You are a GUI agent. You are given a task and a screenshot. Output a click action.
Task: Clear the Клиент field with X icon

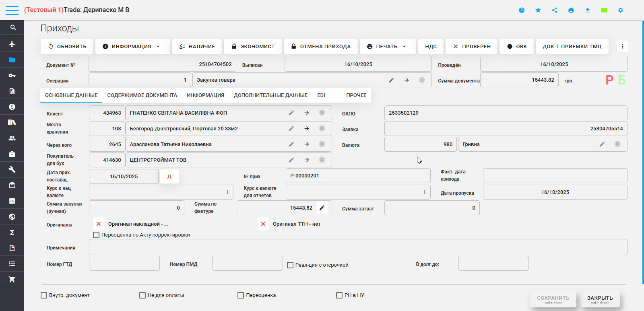tap(322, 113)
